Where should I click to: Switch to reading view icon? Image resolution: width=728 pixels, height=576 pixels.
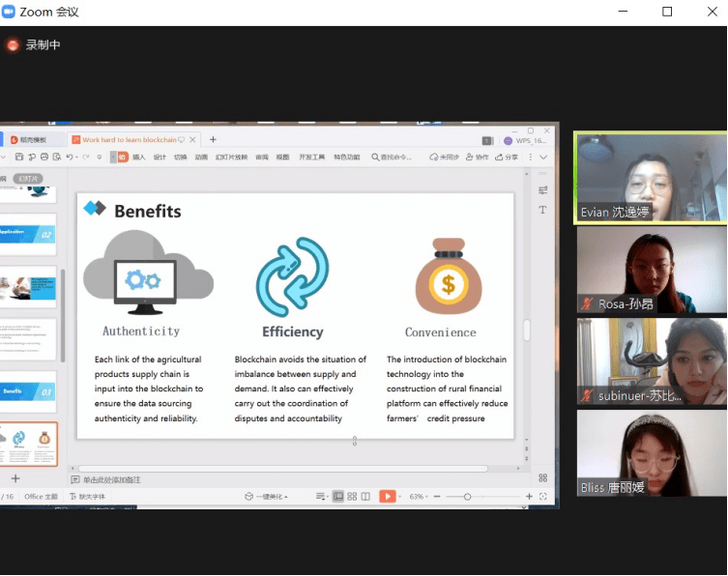(x=366, y=496)
